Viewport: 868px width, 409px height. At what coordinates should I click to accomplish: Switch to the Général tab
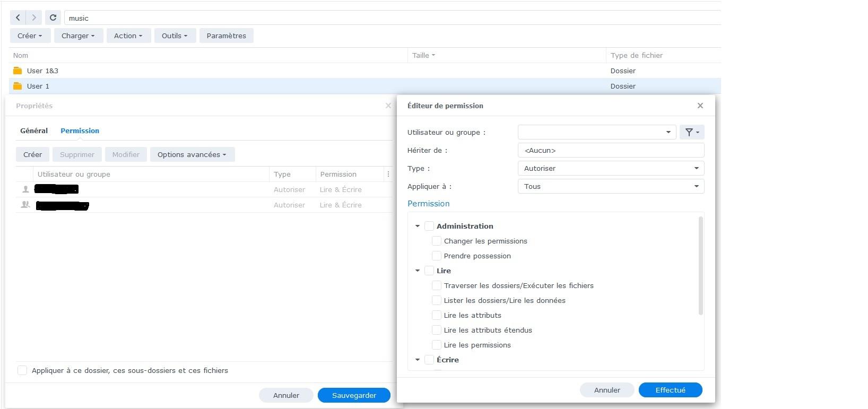34,130
